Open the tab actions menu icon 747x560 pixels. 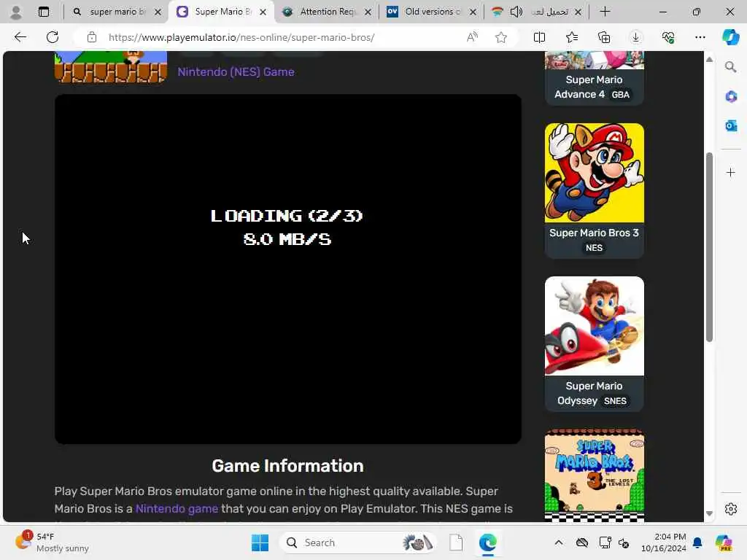[44, 12]
